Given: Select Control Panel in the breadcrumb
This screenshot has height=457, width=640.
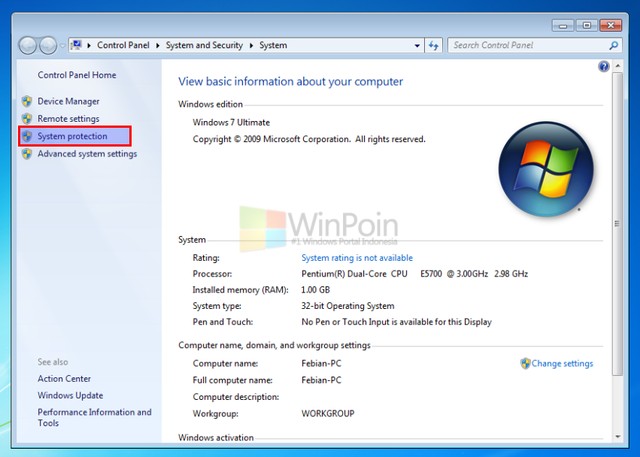Looking at the screenshot, I should coord(123,45).
